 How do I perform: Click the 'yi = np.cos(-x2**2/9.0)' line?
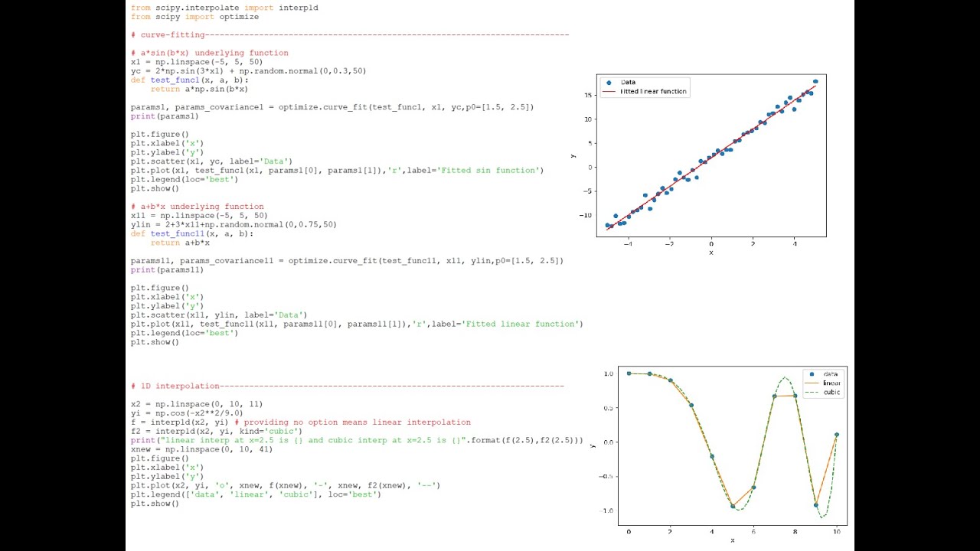[187, 413]
